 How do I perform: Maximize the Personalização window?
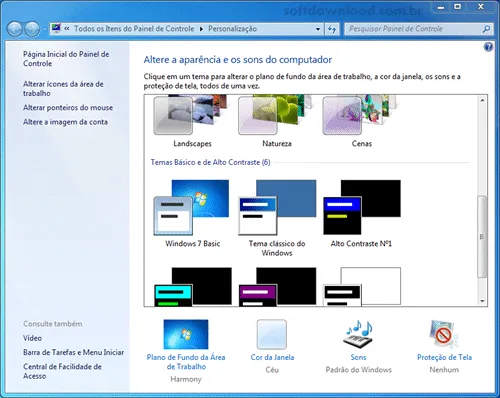458,7
